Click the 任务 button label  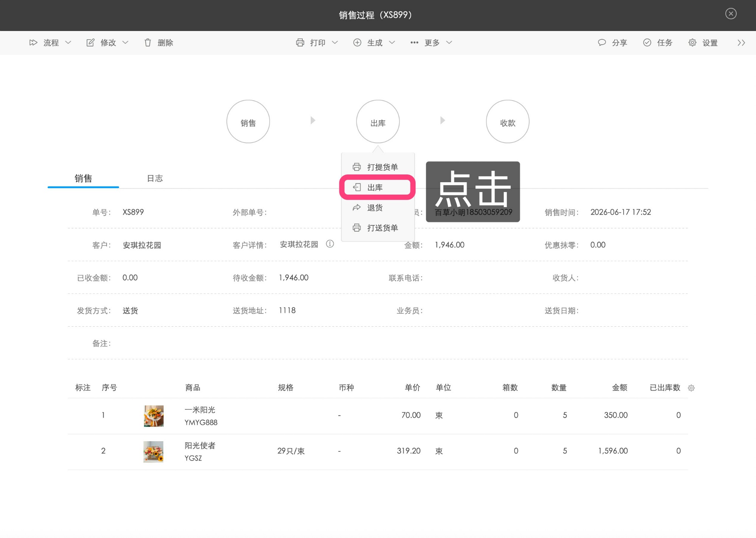click(x=665, y=43)
